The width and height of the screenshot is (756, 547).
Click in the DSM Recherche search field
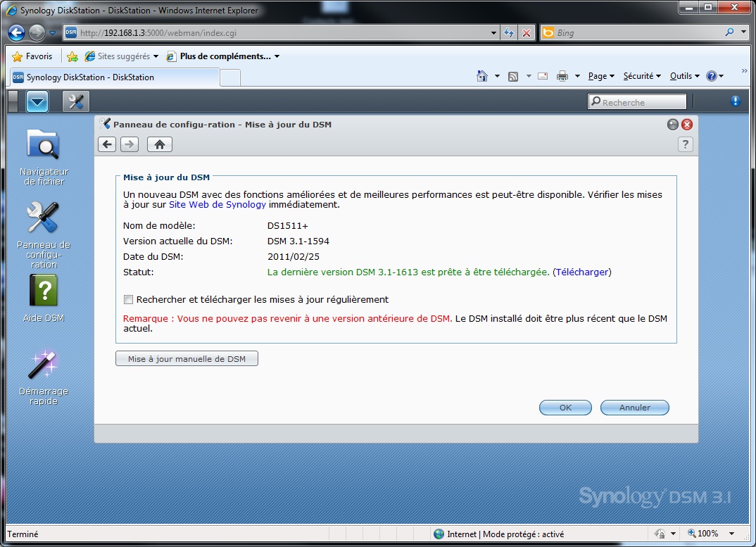click(636, 102)
